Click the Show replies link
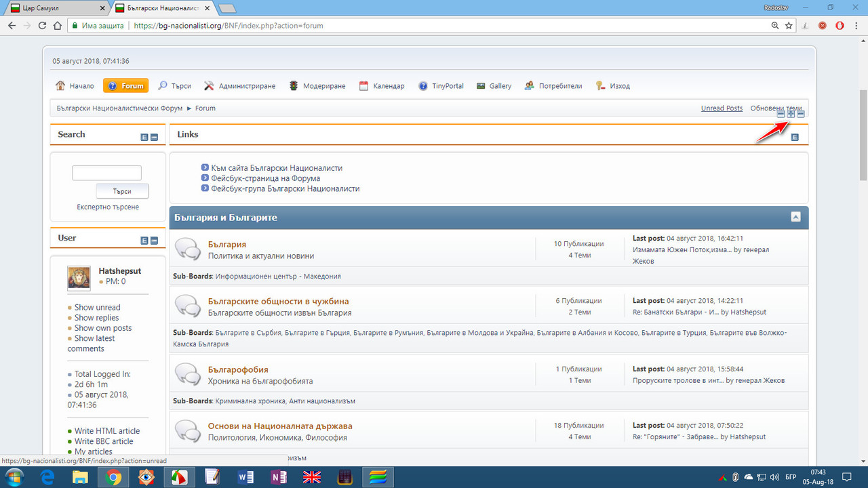Image resolution: width=868 pixels, height=488 pixels. (96, 317)
